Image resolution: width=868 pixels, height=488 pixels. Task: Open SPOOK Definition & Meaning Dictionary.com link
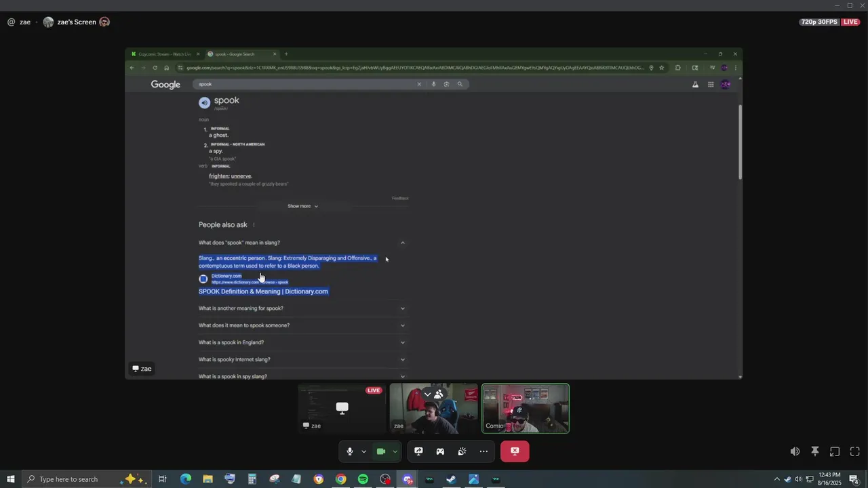tap(263, 291)
